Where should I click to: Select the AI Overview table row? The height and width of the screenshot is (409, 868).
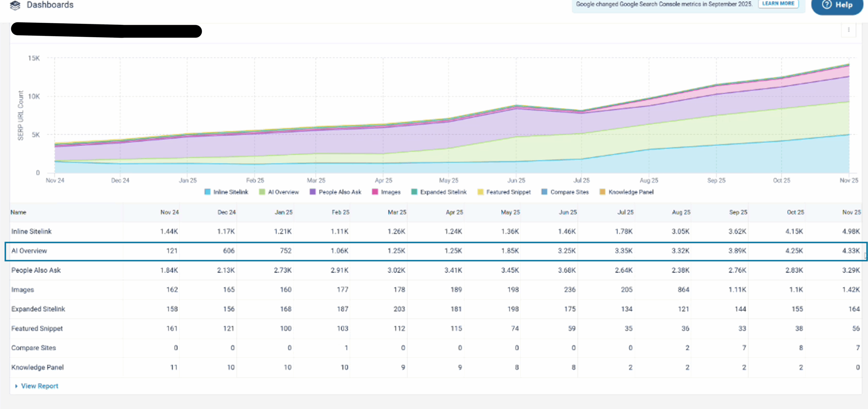click(x=436, y=251)
